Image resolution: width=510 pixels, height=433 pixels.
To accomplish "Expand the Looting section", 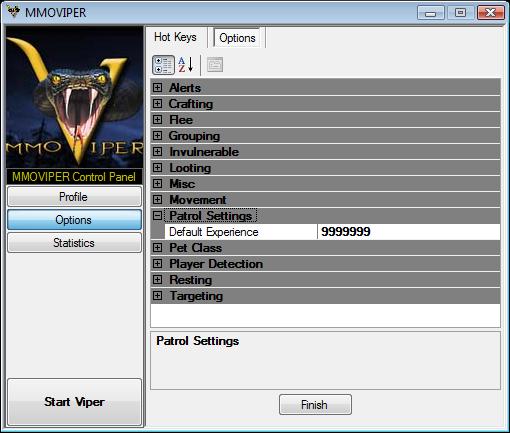I will tap(157, 168).
